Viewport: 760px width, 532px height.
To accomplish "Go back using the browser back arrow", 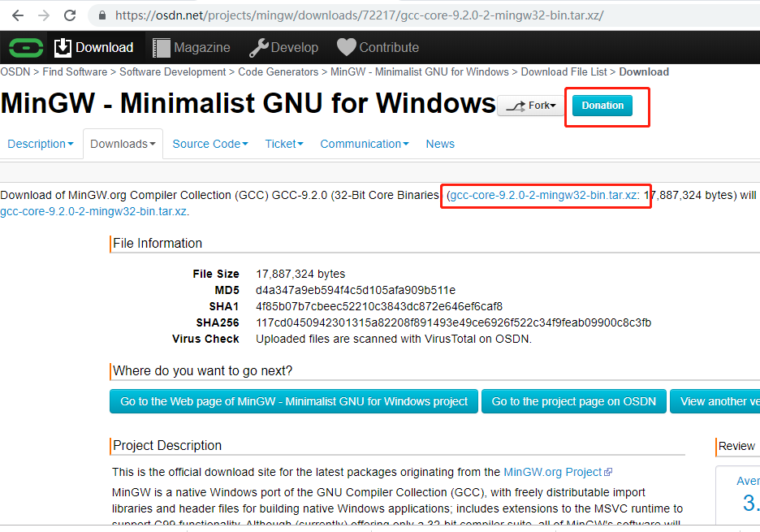I will tap(17, 15).
